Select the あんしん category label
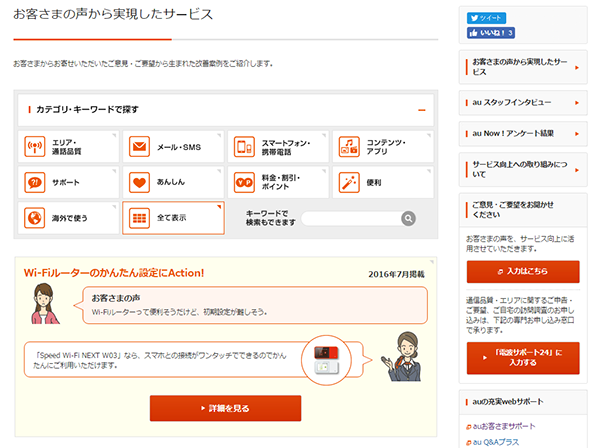 (171, 182)
